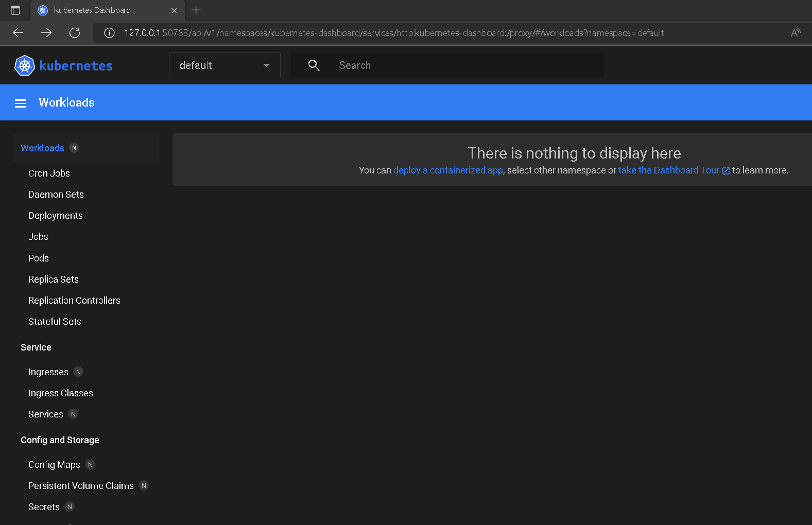Click the namespace dropdown arrow
The width and height of the screenshot is (812, 525).
266,65
